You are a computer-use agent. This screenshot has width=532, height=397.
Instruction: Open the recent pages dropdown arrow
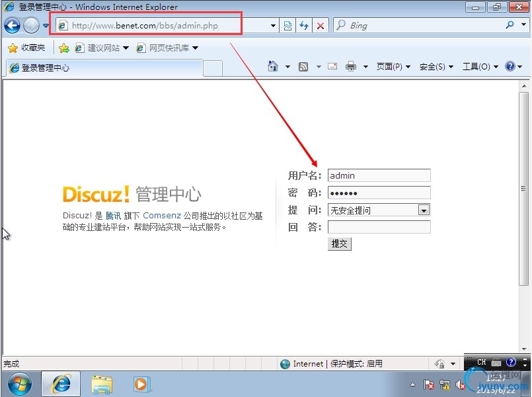point(46,26)
